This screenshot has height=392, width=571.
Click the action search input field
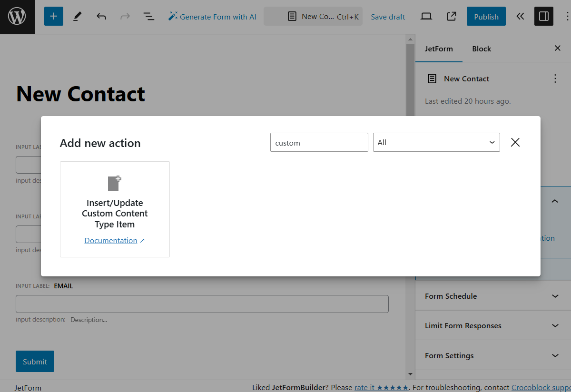(319, 142)
